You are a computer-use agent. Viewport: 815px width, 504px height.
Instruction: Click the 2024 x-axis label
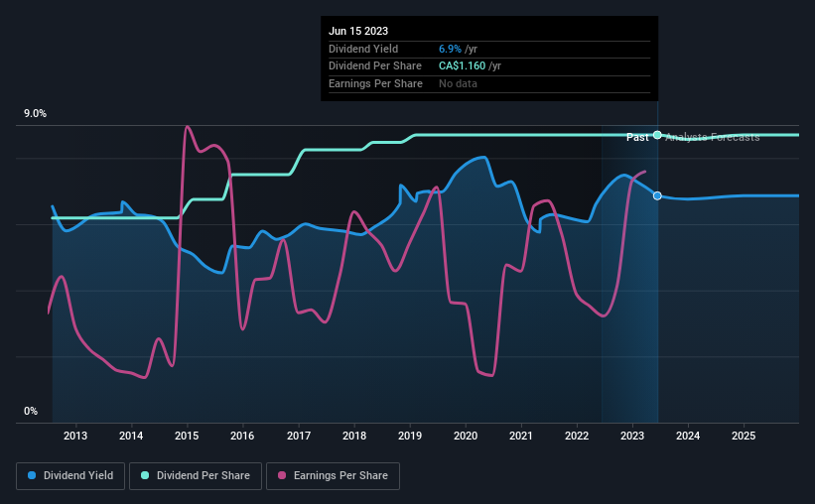point(688,436)
